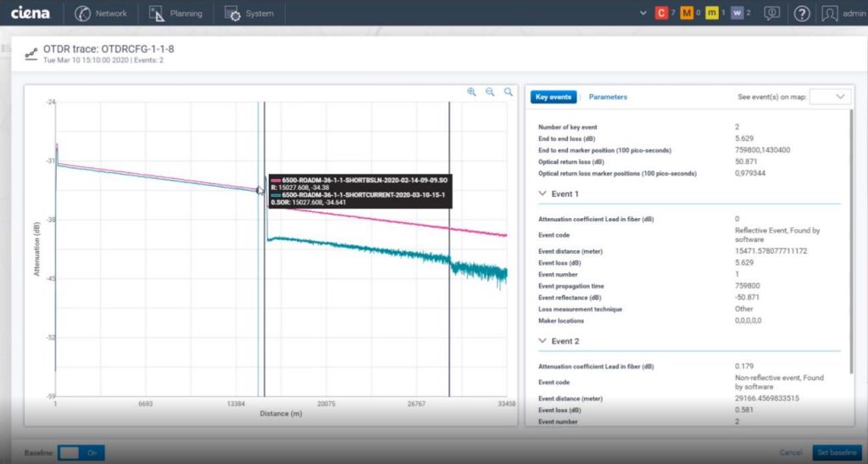
Task: Click the admin username label
Action: pyautogui.click(x=854, y=14)
